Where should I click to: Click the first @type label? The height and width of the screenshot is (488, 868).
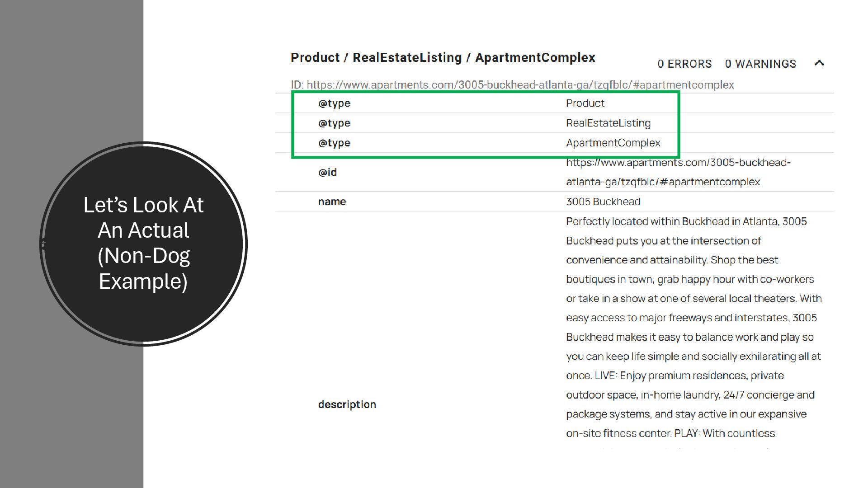(334, 103)
